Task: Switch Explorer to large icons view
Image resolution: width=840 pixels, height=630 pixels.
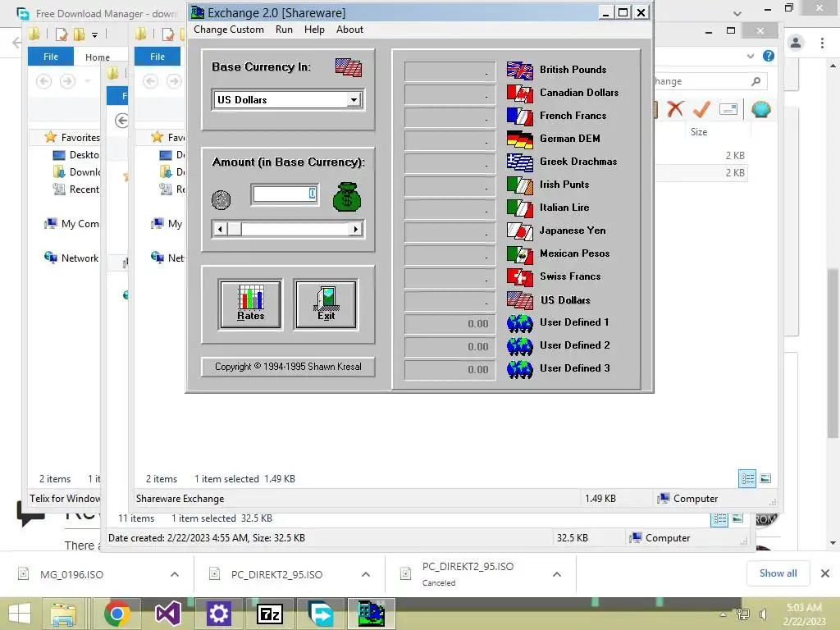Action: click(765, 478)
